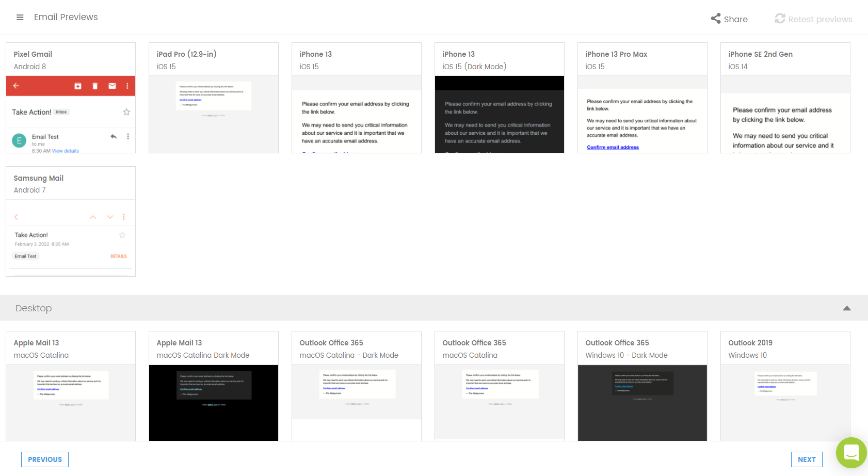Open the iPad Pro (12.9-in) preview
The height and width of the screenshot is (476, 868).
(214, 98)
